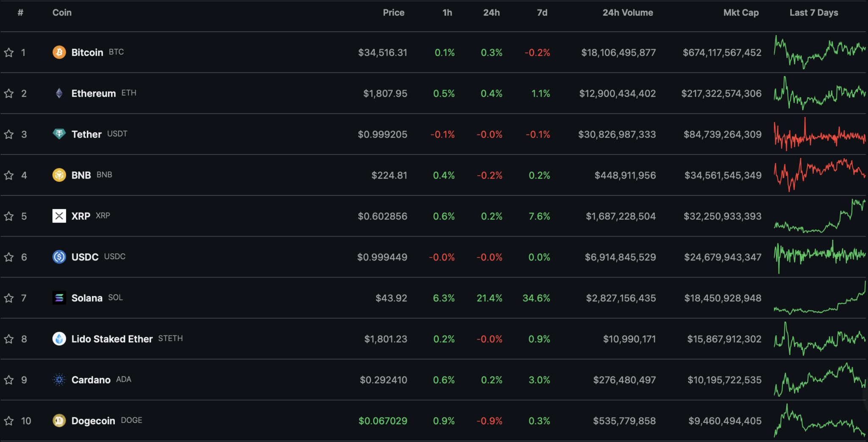Open the USDC coin name link
The image size is (868, 442).
pyautogui.click(x=85, y=257)
